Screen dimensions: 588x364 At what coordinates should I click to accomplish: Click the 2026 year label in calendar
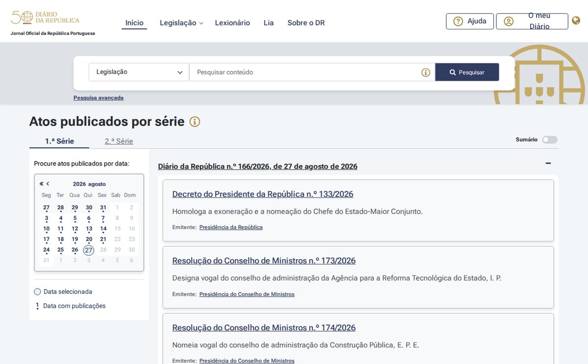tap(79, 184)
